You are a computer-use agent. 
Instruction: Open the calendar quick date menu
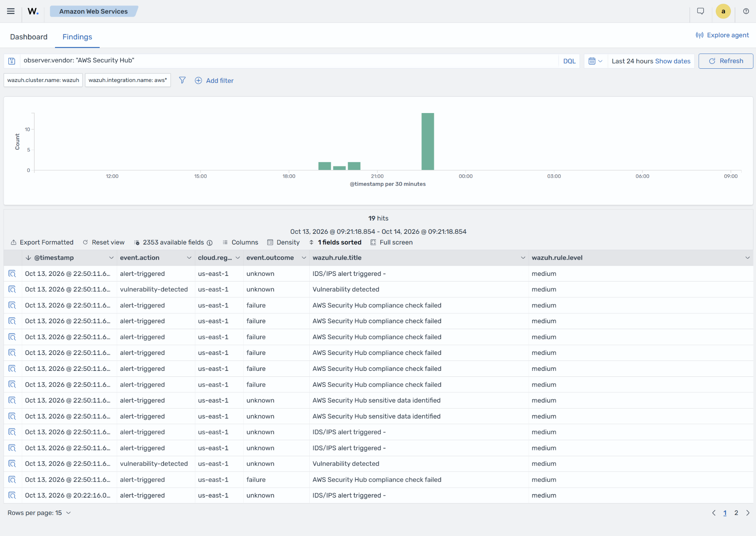595,61
